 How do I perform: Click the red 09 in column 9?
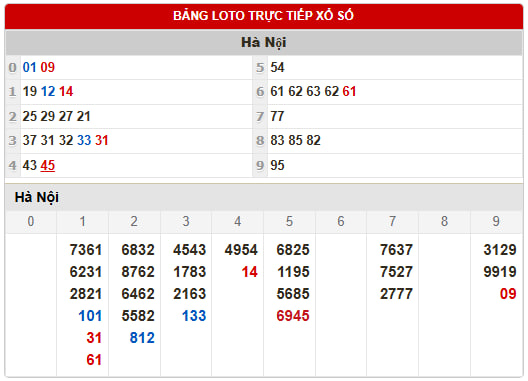click(x=508, y=294)
